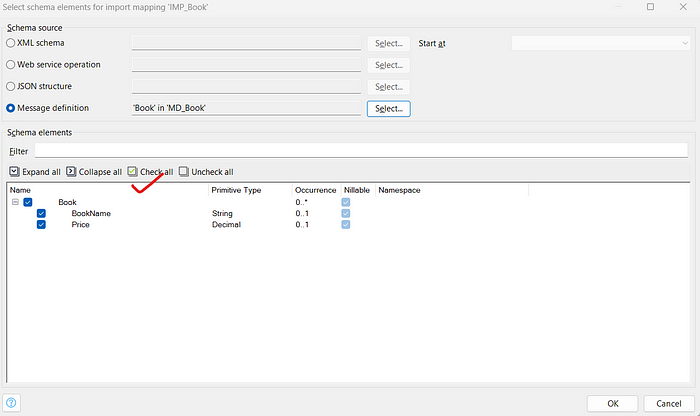Open help via the question mark icon

12,402
